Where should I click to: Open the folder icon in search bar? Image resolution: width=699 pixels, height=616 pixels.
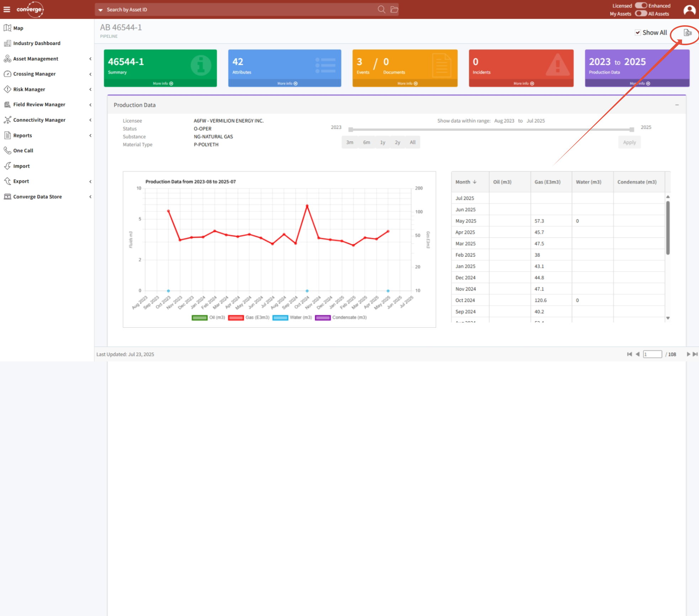[394, 9]
